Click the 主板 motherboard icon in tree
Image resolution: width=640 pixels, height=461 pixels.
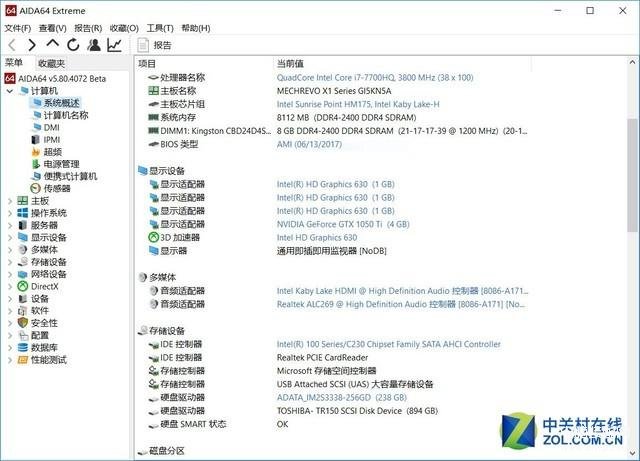pos(22,200)
